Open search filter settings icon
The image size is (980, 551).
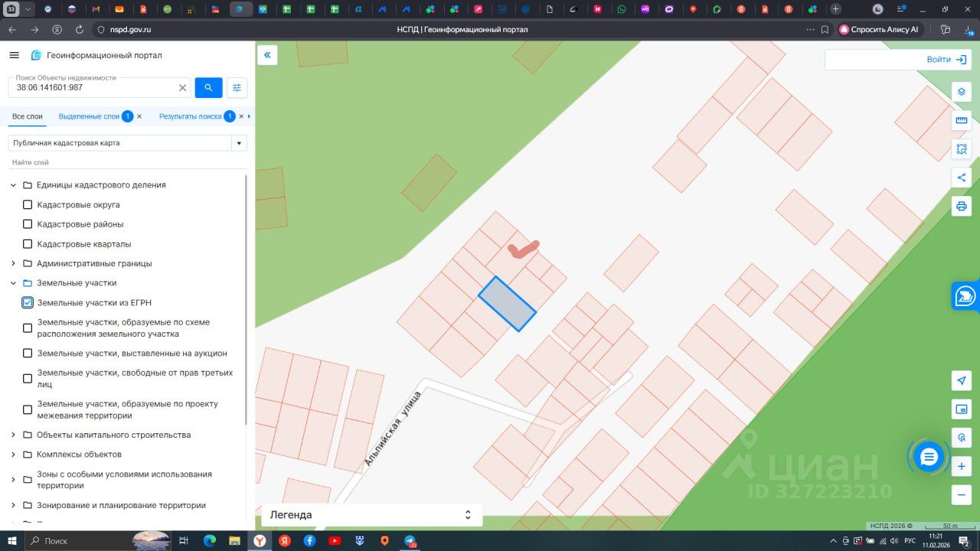(x=237, y=88)
